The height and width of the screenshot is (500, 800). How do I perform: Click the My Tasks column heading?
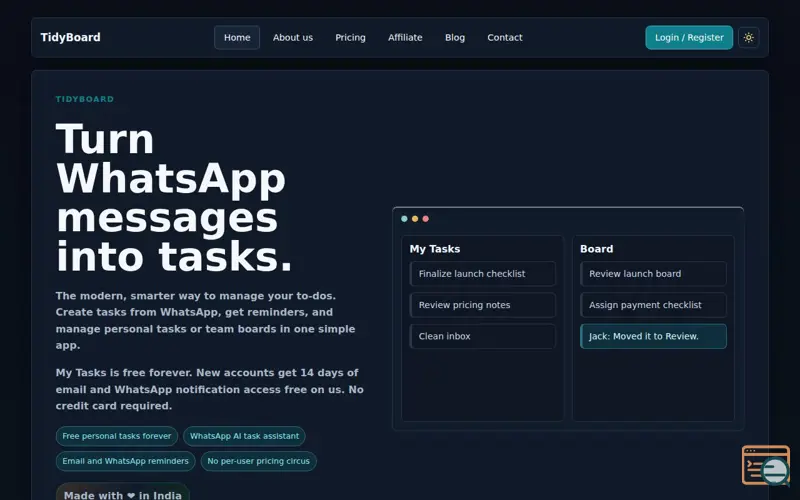tap(435, 249)
